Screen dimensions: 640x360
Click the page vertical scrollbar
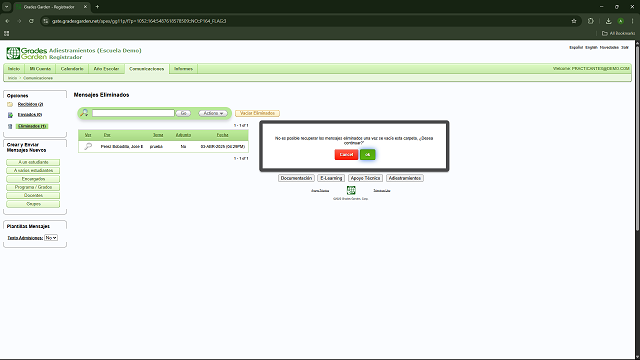[x=637, y=139]
